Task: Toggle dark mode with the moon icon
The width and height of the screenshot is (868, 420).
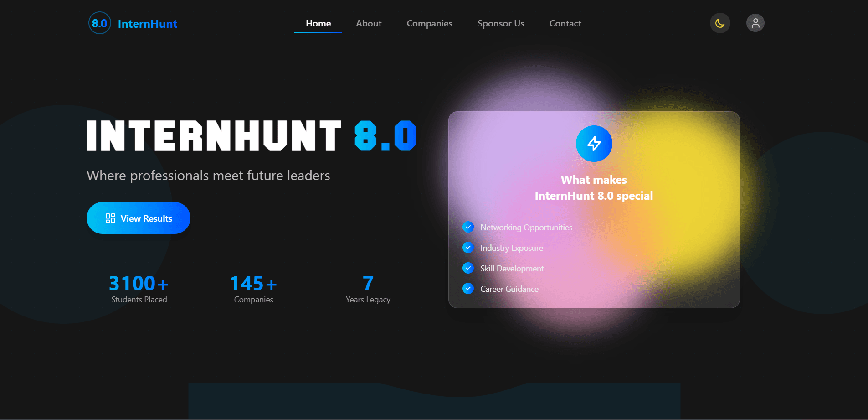Action: (x=720, y=23)
